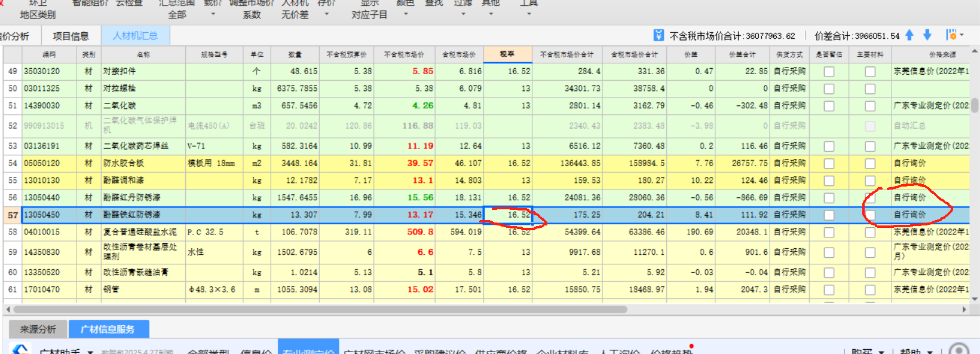
Task: Switch to the 项目信息 tab
Action: point(71,36)
